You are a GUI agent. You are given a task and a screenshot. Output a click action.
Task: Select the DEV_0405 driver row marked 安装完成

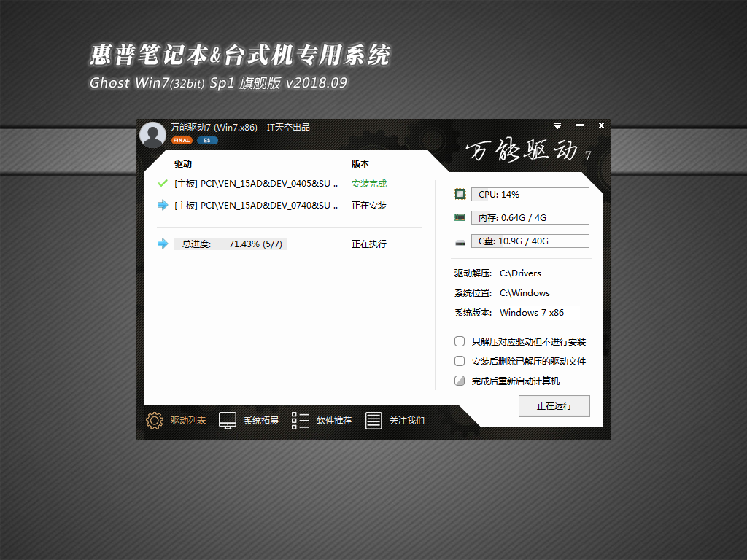point(255,184)
